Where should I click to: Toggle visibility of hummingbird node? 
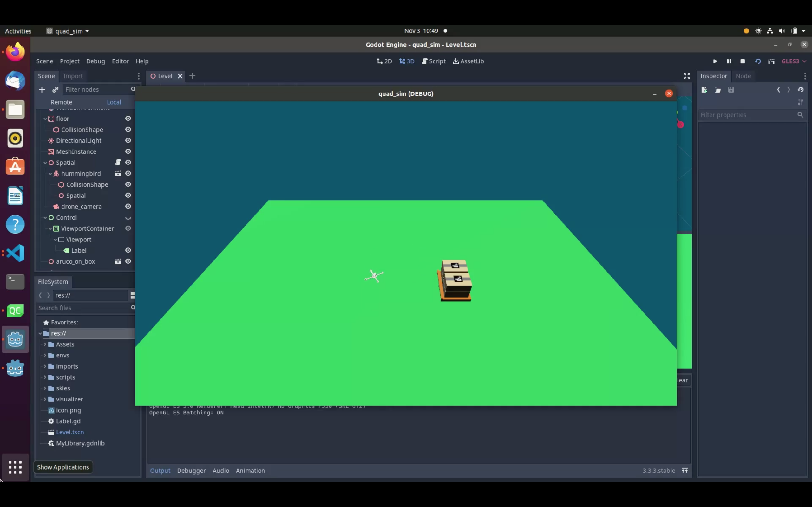pos(128,173)
